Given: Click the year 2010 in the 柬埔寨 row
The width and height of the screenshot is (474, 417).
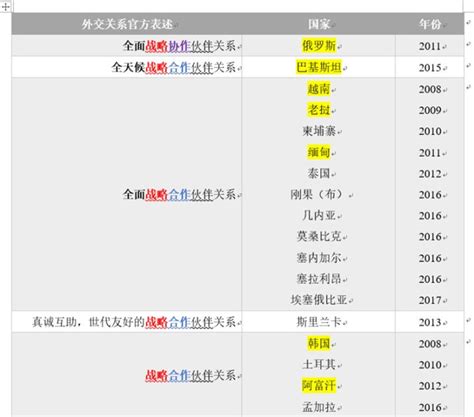Looking at the screenshot, I should (430, 131).
